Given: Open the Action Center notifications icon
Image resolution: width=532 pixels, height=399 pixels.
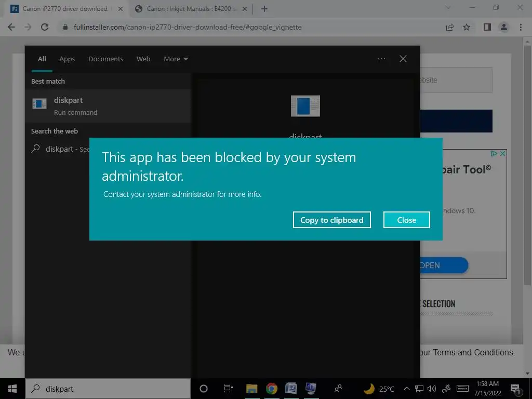Looking at the screenshot, I should (x=515, y=389).
